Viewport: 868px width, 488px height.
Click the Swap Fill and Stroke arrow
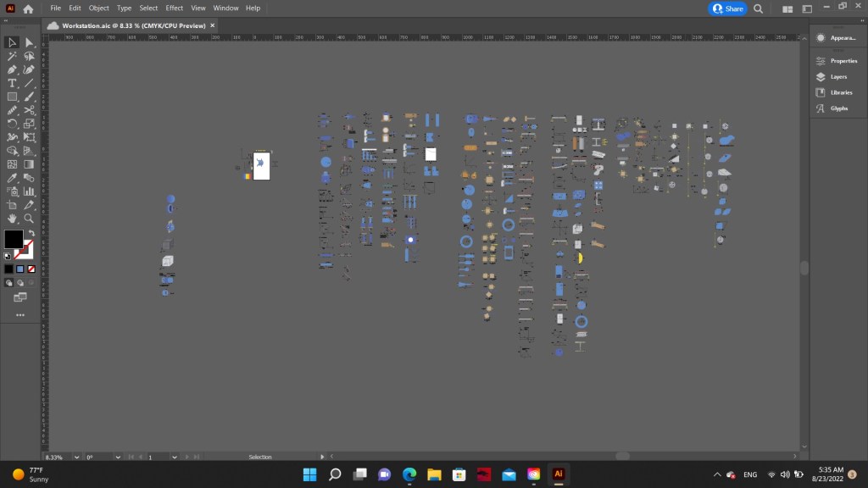31,233
